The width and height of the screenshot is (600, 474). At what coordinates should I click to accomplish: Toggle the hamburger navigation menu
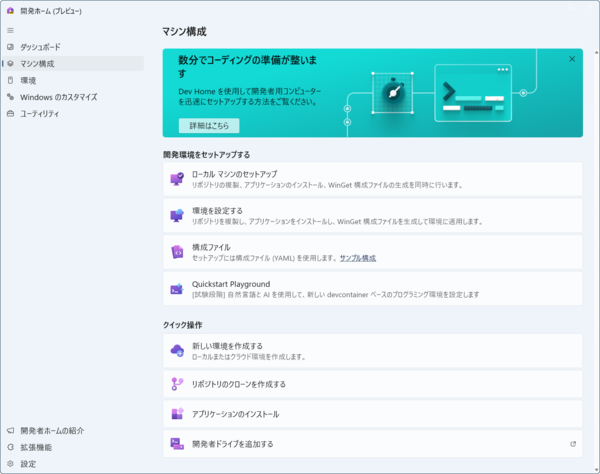tap(10, 30)
